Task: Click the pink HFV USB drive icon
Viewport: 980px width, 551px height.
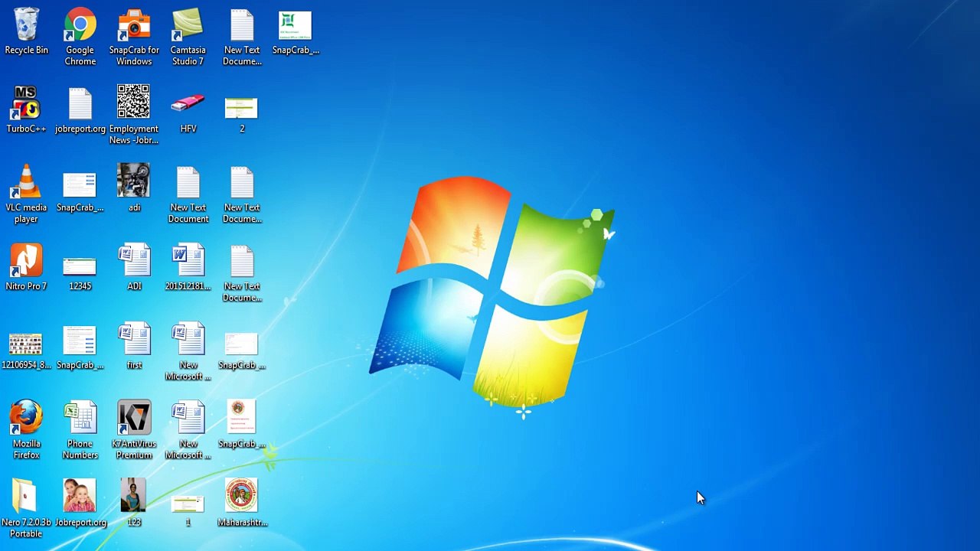Action: 188,104
